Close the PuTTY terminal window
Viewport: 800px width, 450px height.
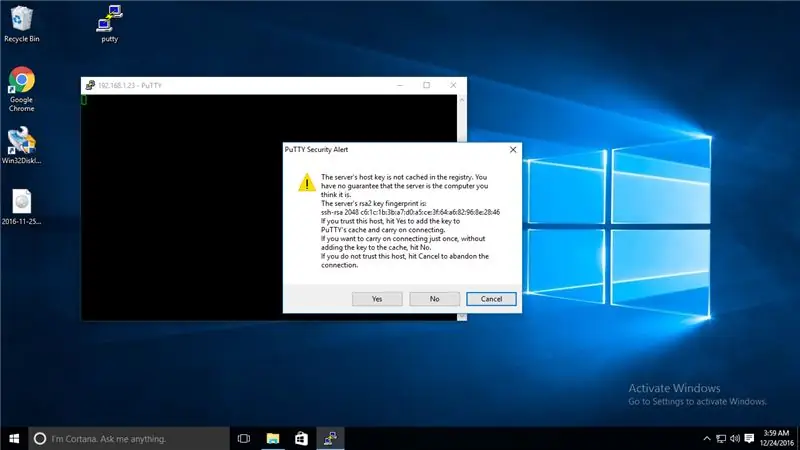coord(453,85)
